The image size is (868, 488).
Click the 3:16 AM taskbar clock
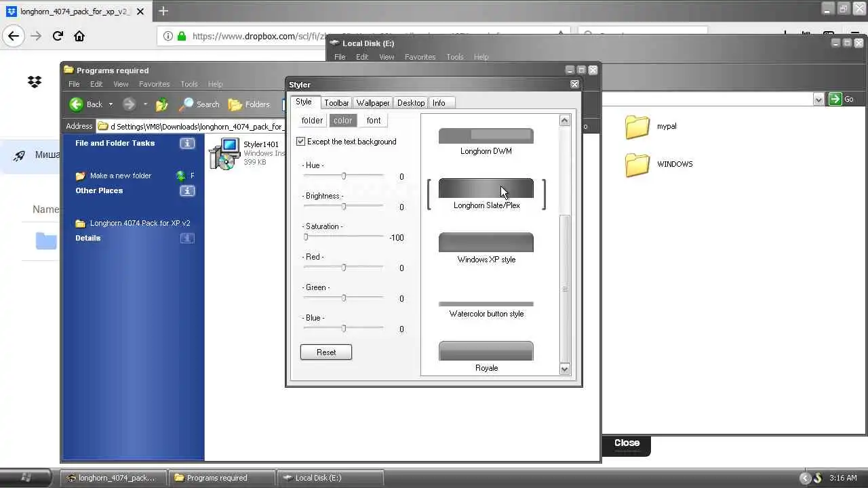(843, 478)
